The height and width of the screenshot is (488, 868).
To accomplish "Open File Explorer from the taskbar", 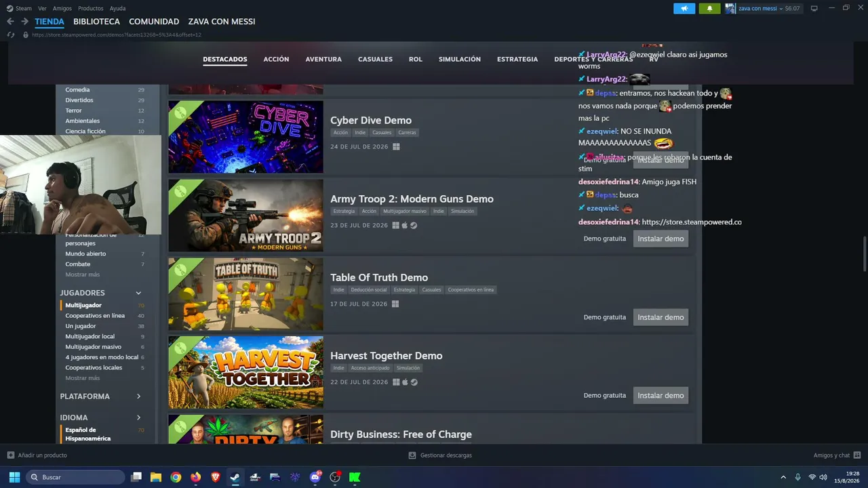I will 156,477.
